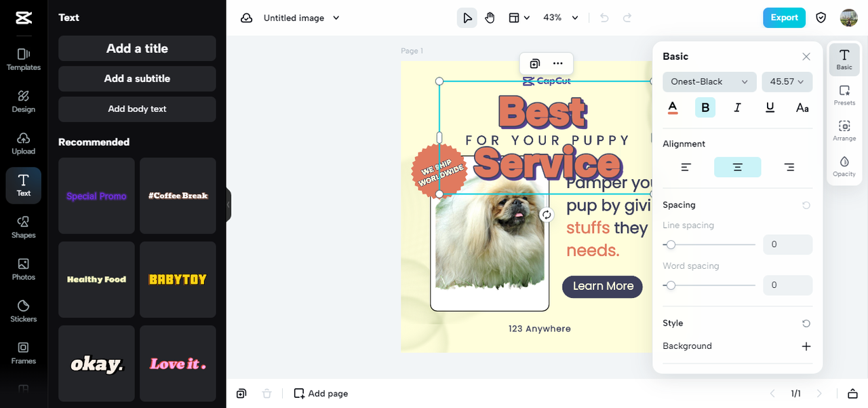Image resolution: width=868 pixels, height=408 pixels.
Task: Change text letter case option
Action: (x=802, y=107)
